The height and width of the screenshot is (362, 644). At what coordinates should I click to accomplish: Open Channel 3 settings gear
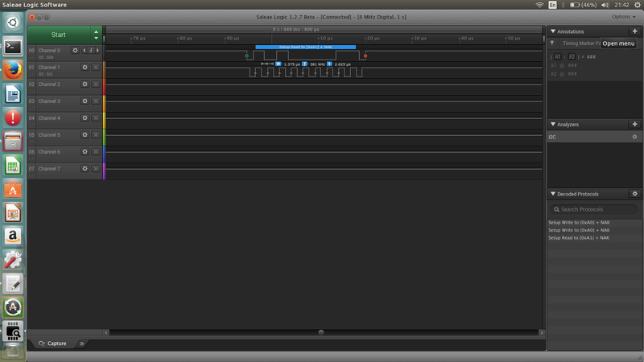(x=85, y=101)
